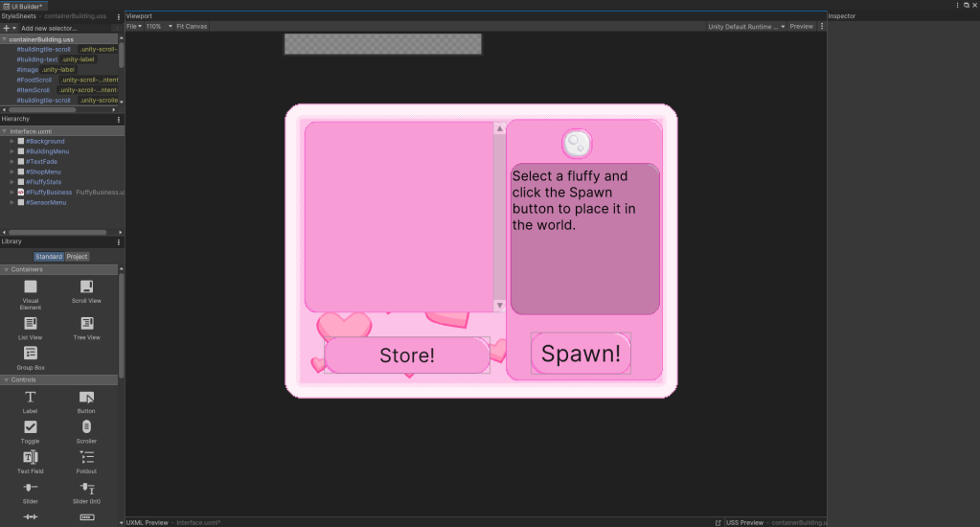Pick the Slider control icon
This screenshot has width=980, height=527.
(30, 487)
